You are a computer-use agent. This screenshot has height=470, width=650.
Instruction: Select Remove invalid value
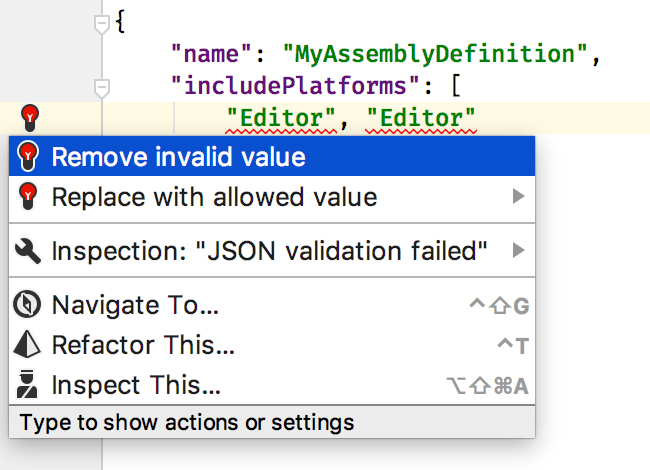tap(272, 156)
